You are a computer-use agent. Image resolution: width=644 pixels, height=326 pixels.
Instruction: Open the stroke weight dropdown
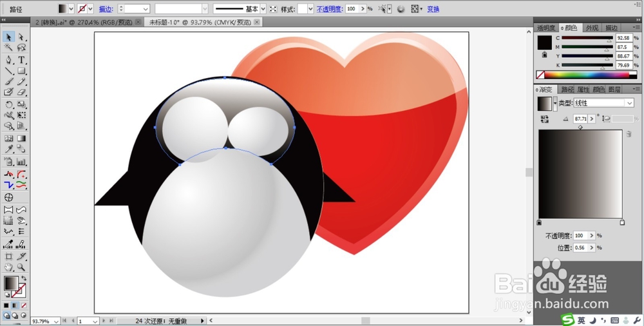click(146, 8)
